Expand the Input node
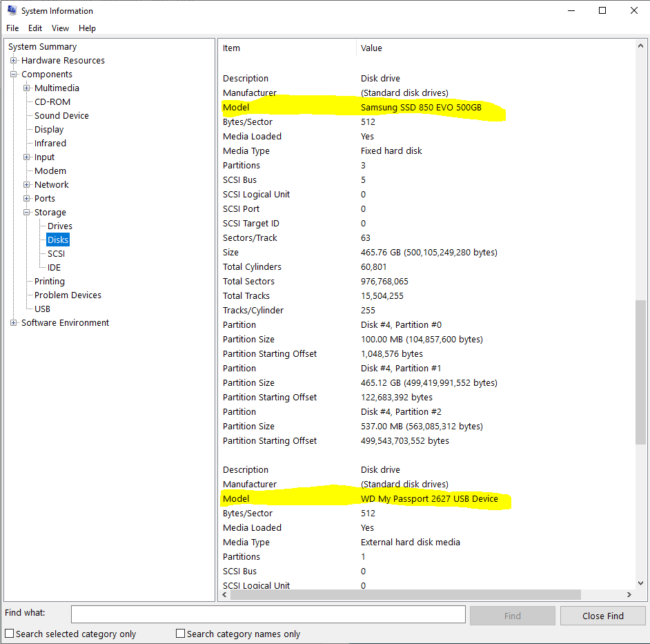Screen dimensions: 650x644 click(x=27, y=157)
